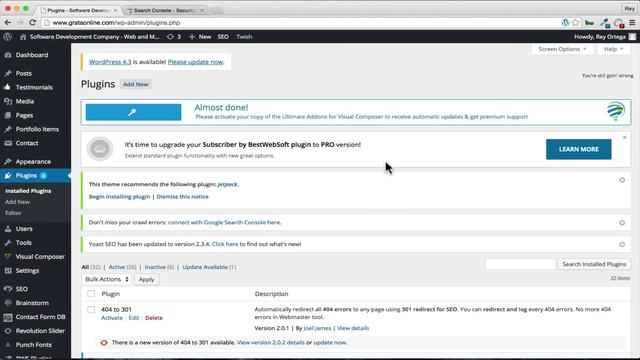This screenshot has width=640, height=360.
Task: Open the SEO menu in the admin bar
Action: coord(223,37)
